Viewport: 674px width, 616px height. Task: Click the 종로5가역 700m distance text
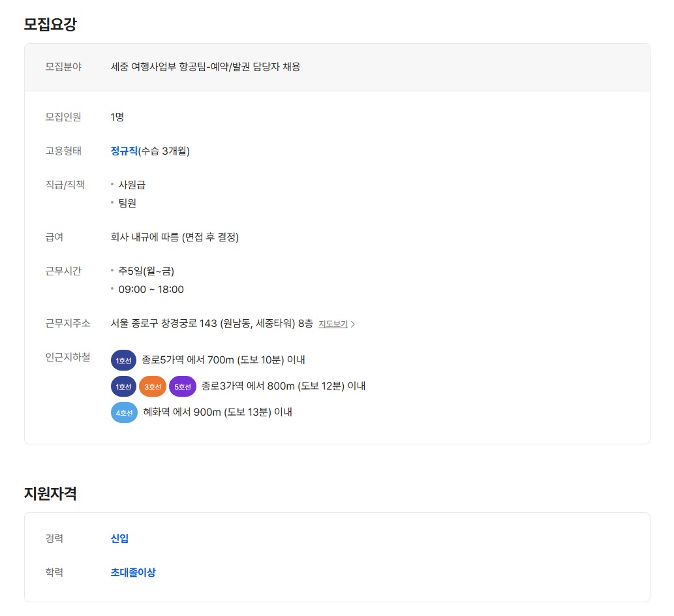pyautogui.click(x=223, y=360)
